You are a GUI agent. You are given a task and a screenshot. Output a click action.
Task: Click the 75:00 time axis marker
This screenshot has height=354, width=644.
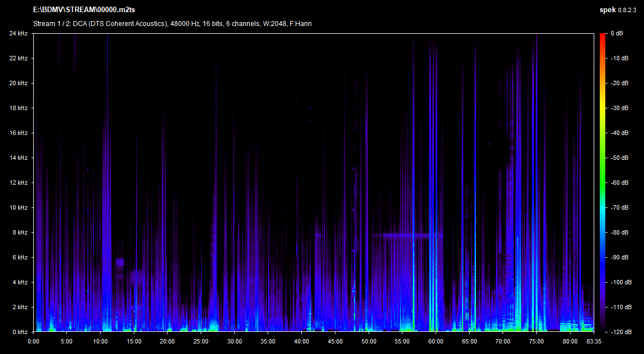click(x=536, y=341)
